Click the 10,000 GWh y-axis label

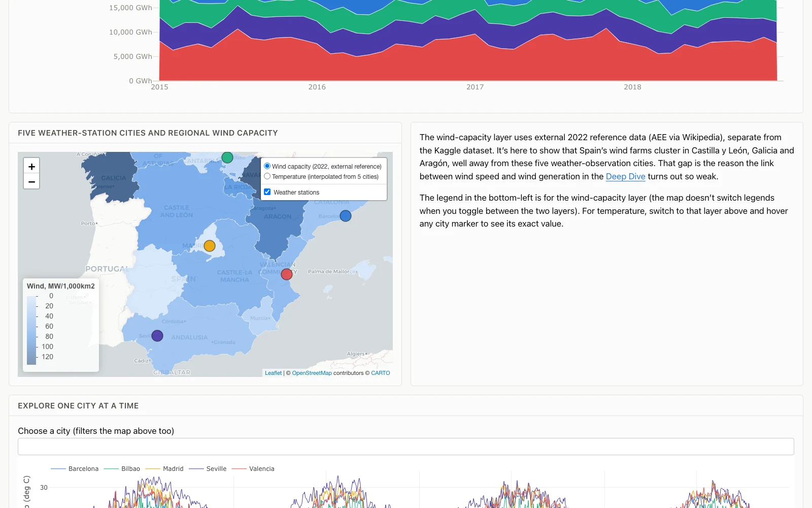[130, 32]
